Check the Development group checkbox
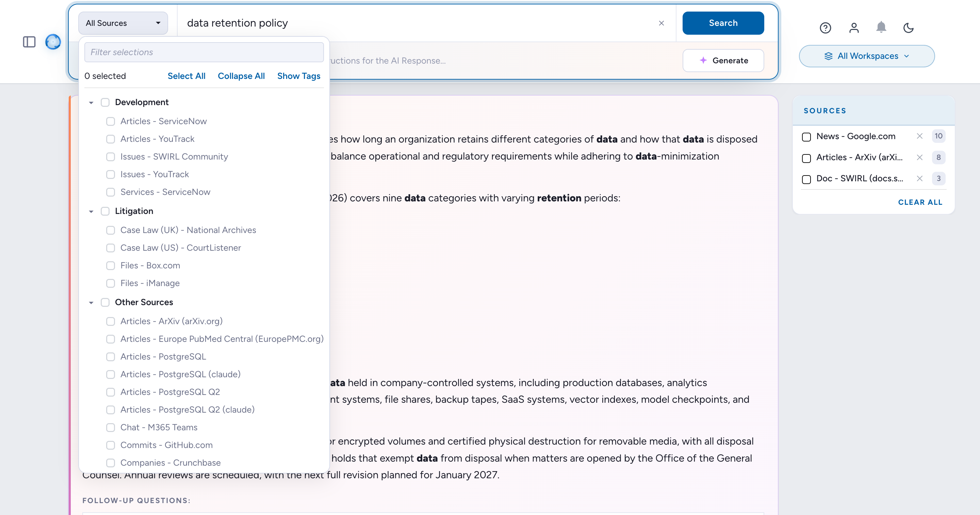 (x=105, y=103)
